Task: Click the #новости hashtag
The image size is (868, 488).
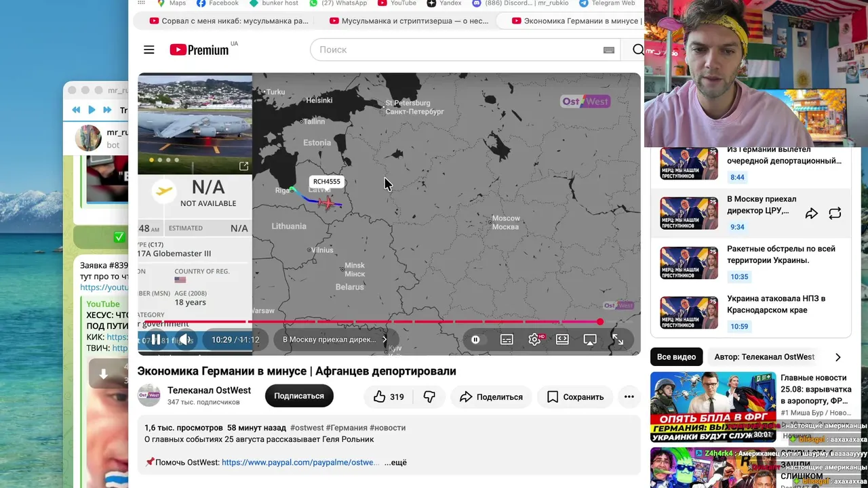Action: point(388,428)
